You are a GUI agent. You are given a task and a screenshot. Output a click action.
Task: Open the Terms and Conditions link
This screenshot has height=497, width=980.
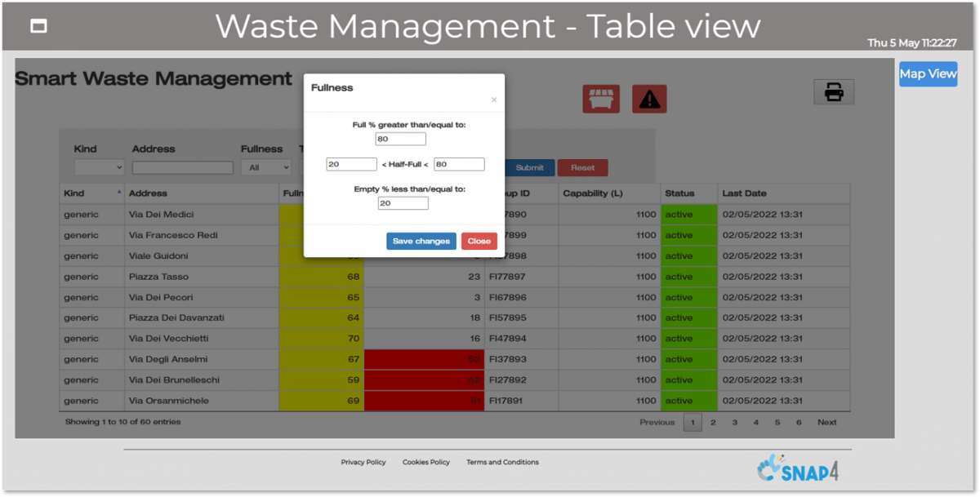(x=502, y=463)
